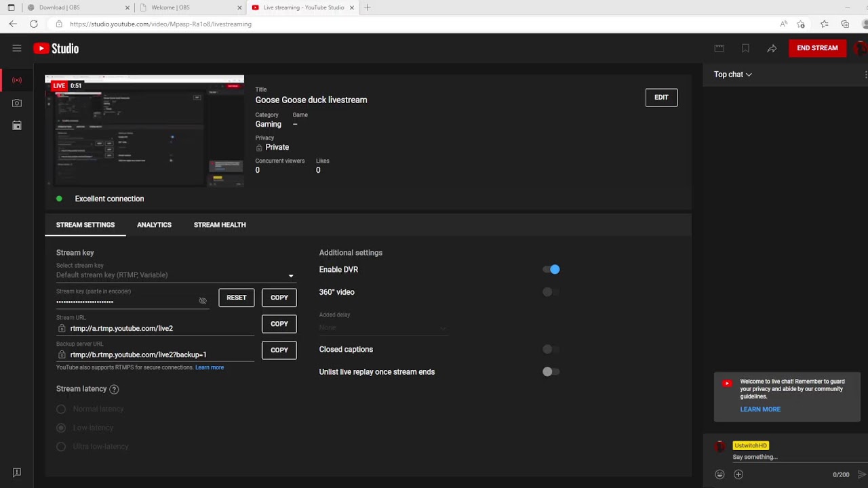Open the account avatar in top right
This screenshot has width=868, height=488.
click(861, 48)
